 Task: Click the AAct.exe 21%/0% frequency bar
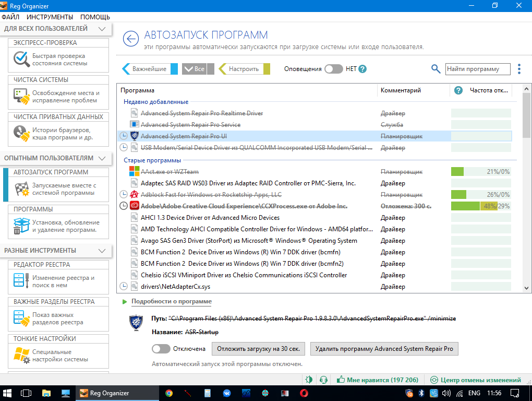[481, 171]
